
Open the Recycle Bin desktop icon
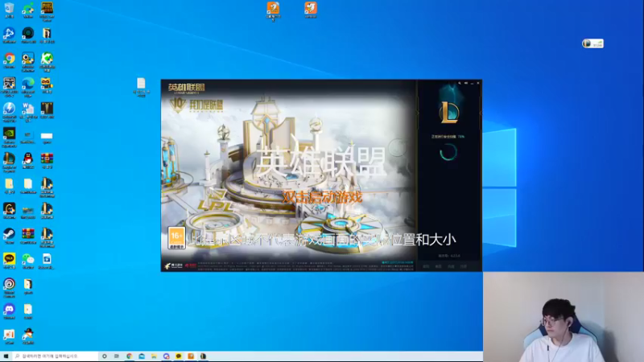click(9, 8)
